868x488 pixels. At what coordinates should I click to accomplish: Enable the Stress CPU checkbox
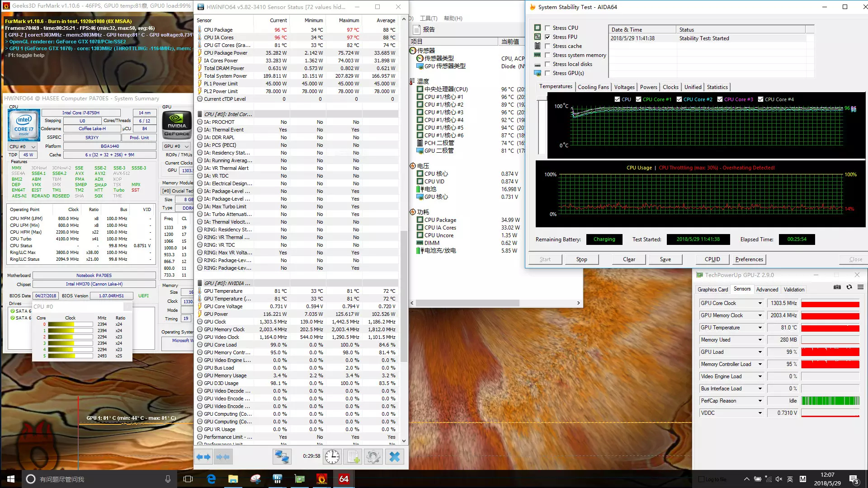click(x=547, y=28)
